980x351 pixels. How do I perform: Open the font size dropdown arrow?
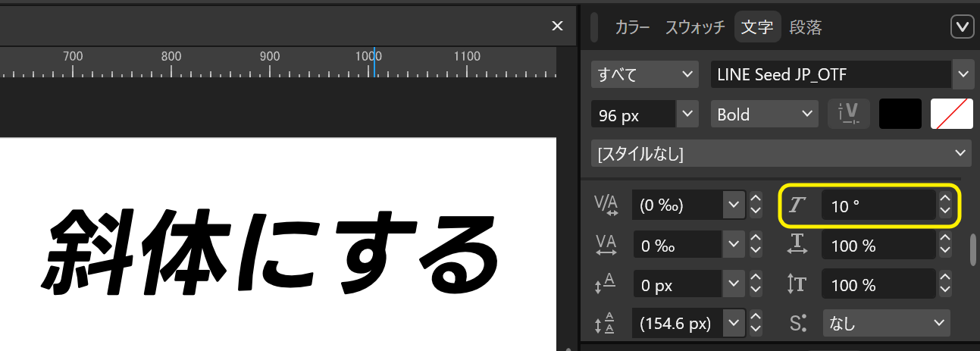[x=687, y=114]
